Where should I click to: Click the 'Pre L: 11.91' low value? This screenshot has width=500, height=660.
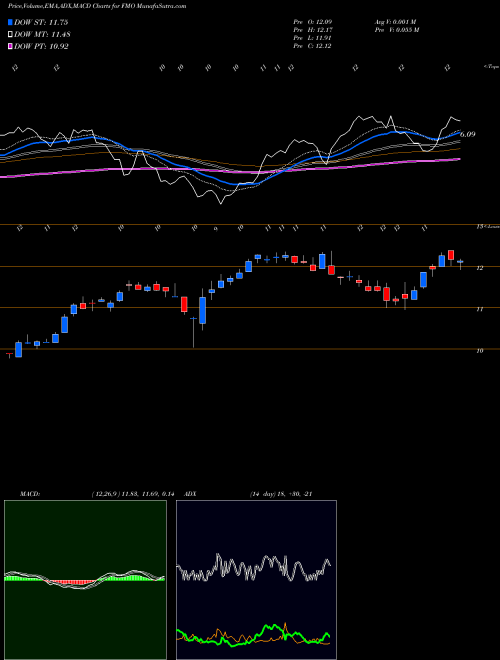[313, 38]
